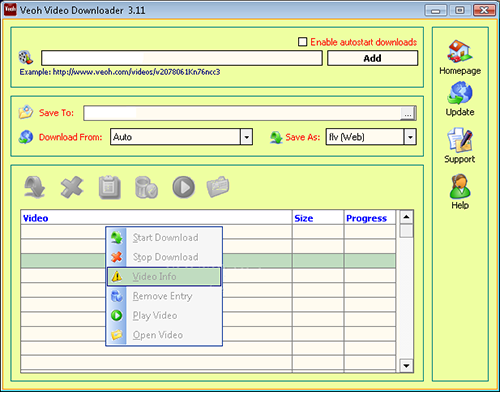This screenshot has width=502, height=393.
Task: Click the Video column header
Action: tap(156, 218)
